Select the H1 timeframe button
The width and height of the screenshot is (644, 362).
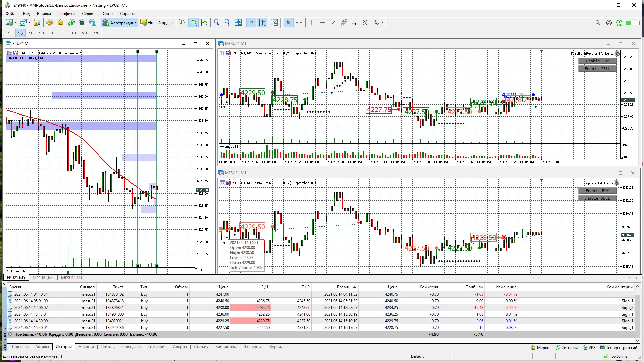52,33
